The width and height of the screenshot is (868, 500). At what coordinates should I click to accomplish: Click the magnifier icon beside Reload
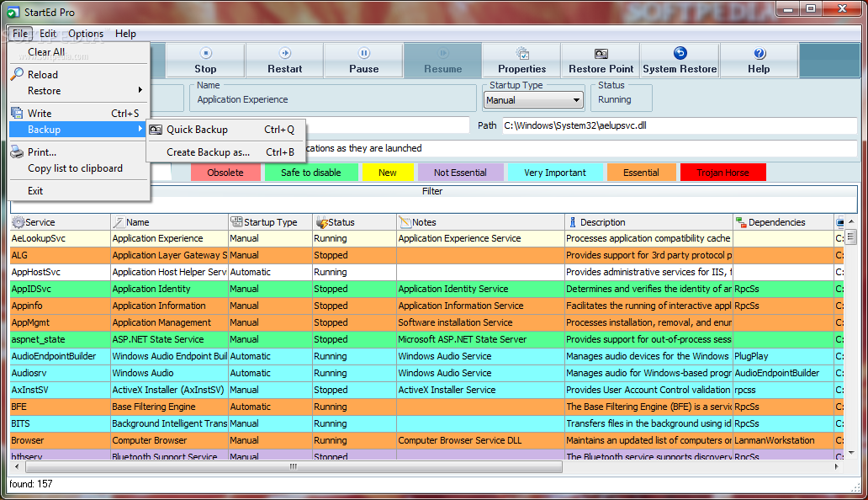(17, 73)
